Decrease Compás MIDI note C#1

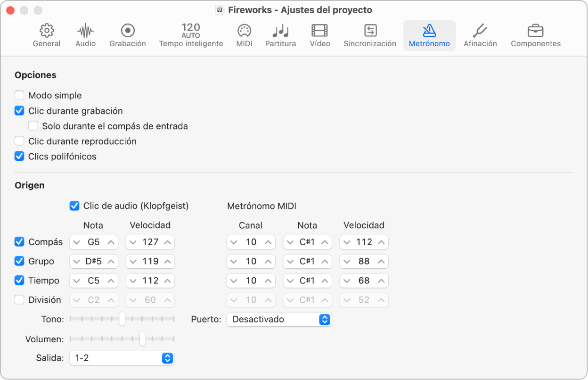click(x=291, y=242)
